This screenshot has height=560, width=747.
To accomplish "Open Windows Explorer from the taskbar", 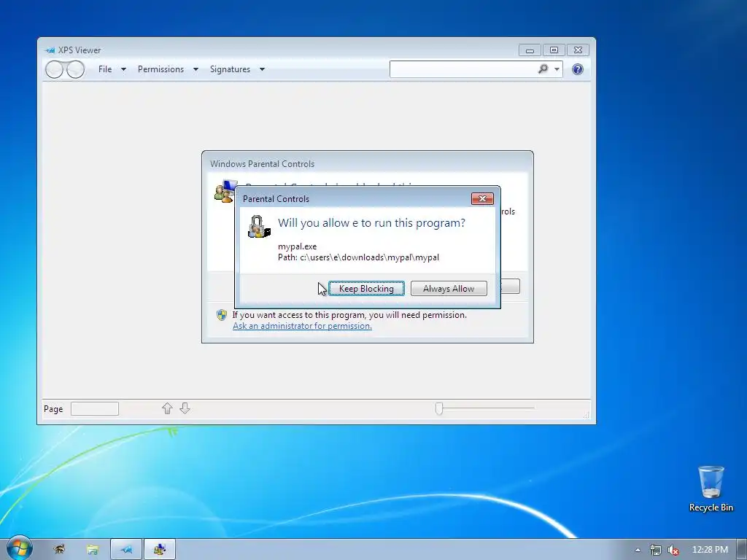I will coord(93,550).
